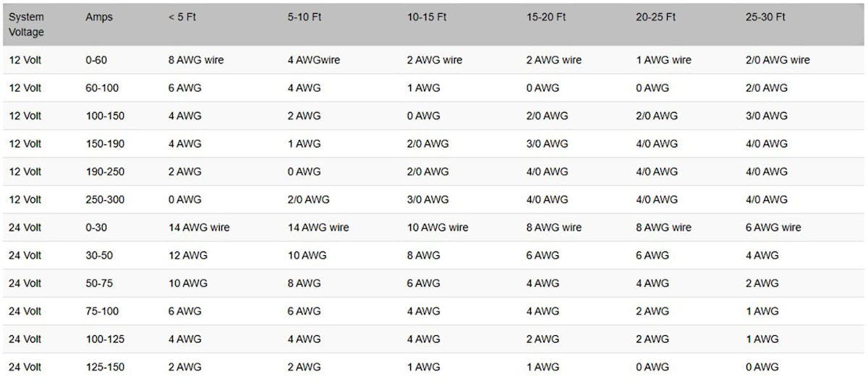Click the 250-300 amps cell
868x388 pixels.
coord(105,199)
